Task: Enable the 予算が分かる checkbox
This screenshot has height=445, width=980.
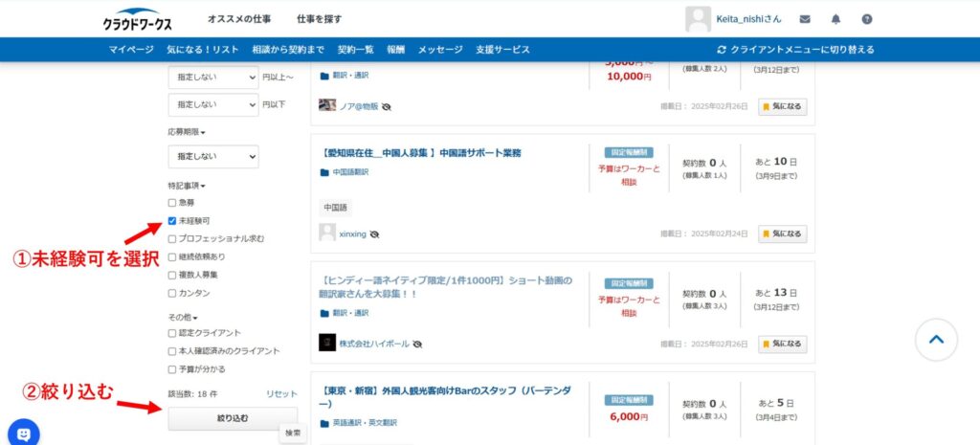Action: [x=172, y=369]
